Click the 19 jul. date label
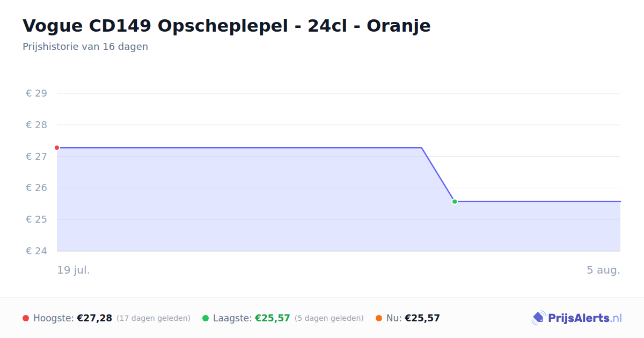 [x=74, y=270]
